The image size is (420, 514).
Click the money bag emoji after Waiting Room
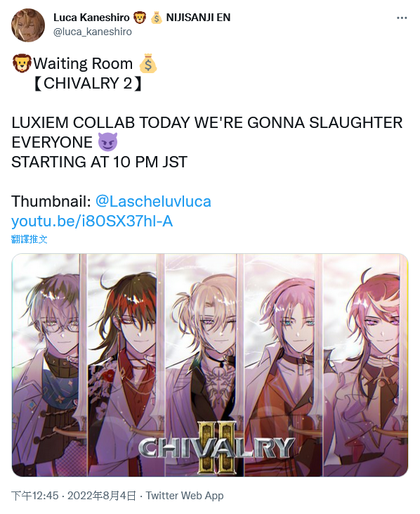coord(148,63)
